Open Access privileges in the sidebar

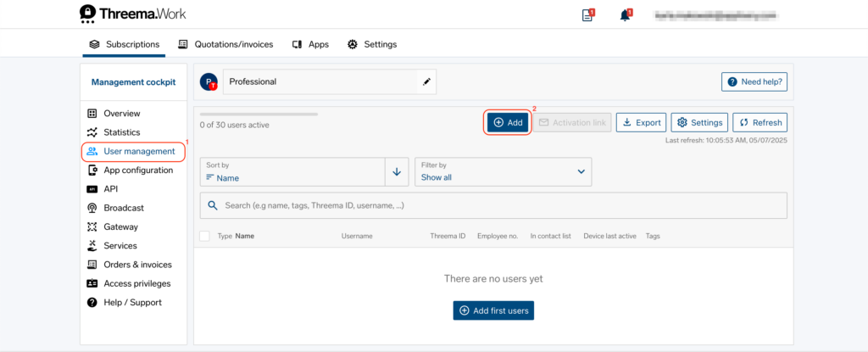pyautogui.click(x=129, y=283)
